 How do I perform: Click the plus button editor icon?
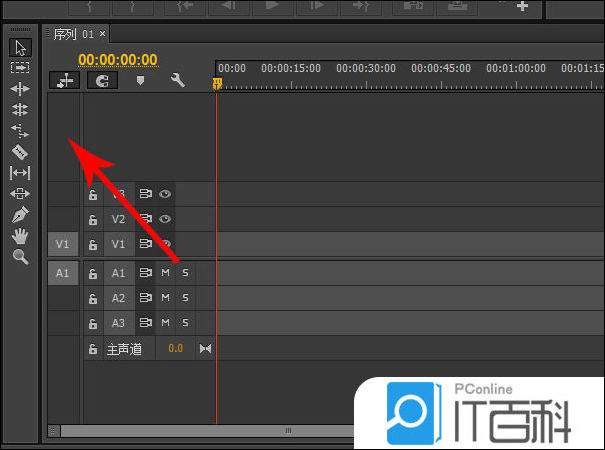(522, 6)
